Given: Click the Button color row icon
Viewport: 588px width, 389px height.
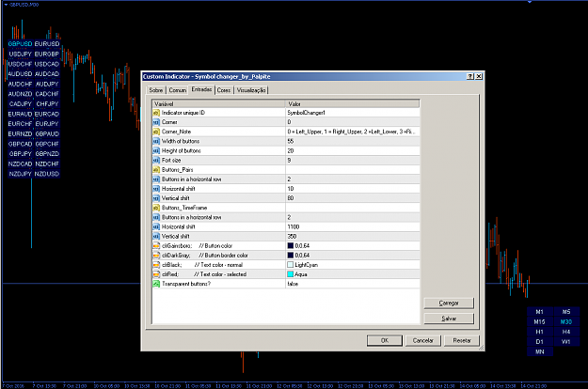Looking at the screenshot, I should [156, 246].
